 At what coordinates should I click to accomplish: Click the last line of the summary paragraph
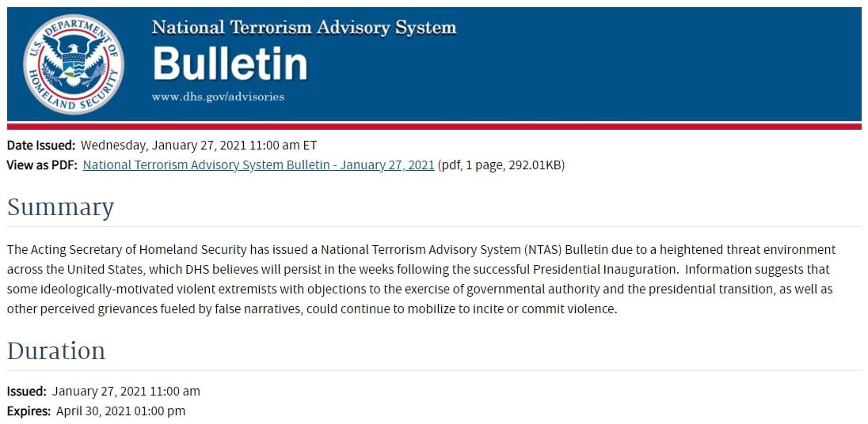tap(311, 309)
